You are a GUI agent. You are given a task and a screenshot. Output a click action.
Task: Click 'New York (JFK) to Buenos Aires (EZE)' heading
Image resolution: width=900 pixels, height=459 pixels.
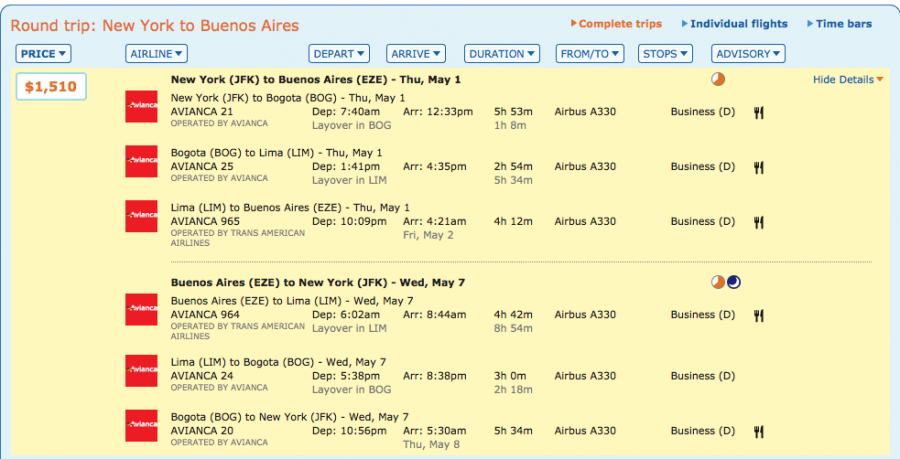click(x=316, y=80)
